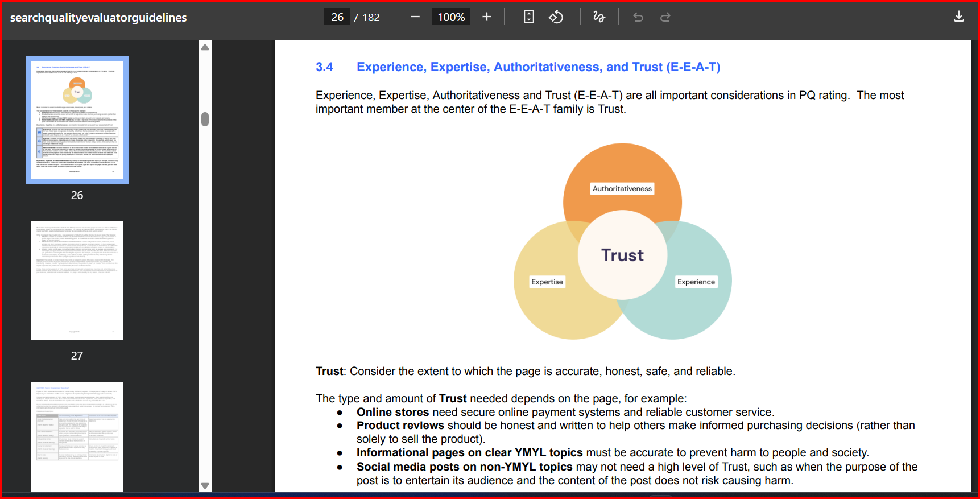This screenshot has height=499, width=980.
Task: Click the thumbnail sidebar scroll down arrow
Action: coord(205,485)
